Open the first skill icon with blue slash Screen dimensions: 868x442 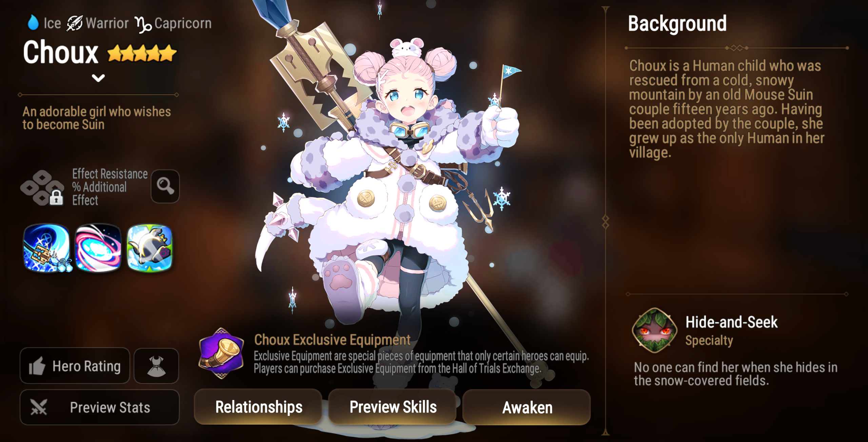(x=47, y=248)
